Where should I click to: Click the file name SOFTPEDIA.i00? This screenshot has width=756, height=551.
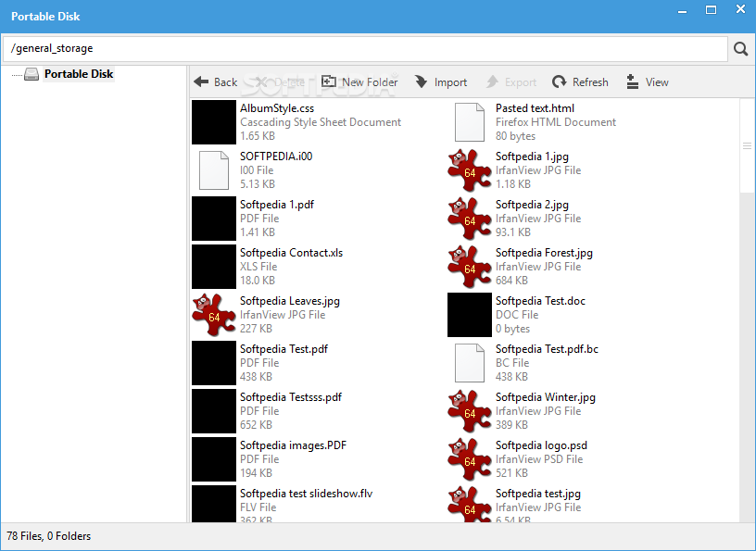[276, 157]
